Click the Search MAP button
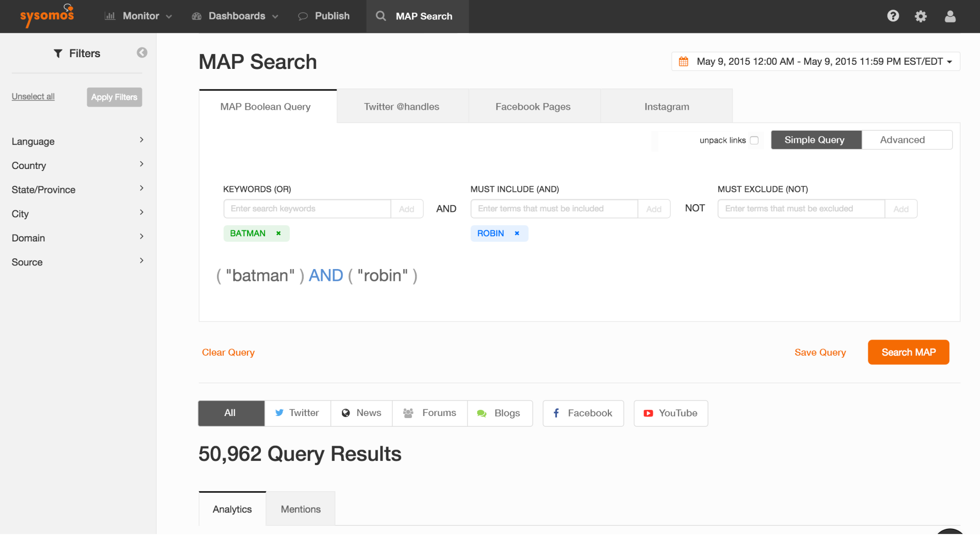The height and width of the screenshot is (537, 980). [x=909, y=352]
